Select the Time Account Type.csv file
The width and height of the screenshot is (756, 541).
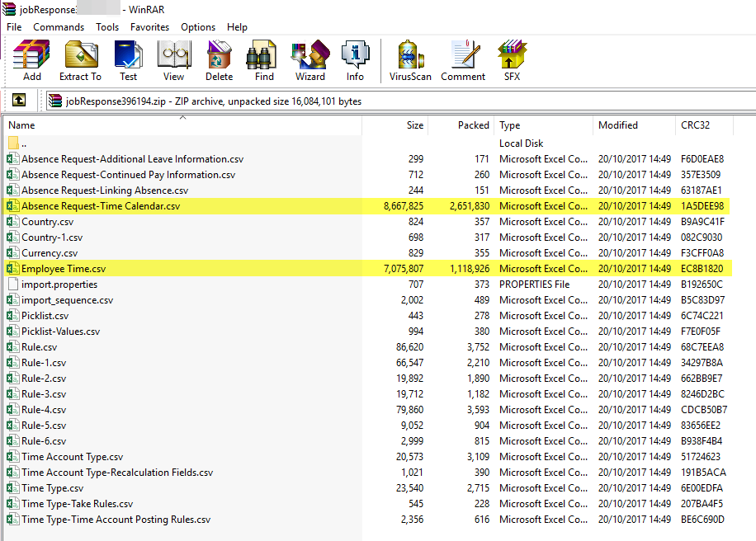coord(73,457)
